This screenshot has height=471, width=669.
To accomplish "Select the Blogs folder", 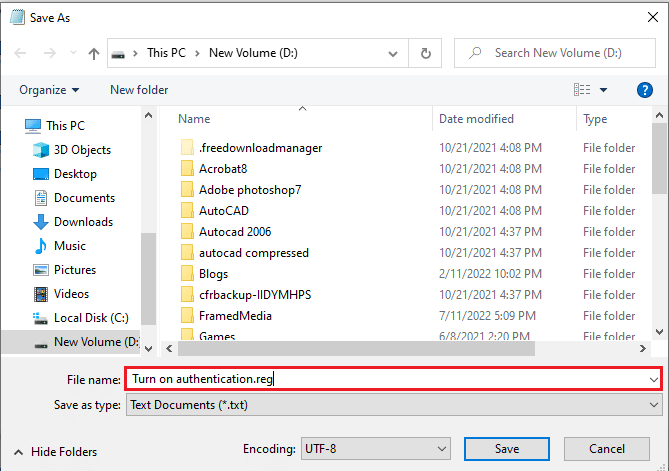I will (213, 274).
